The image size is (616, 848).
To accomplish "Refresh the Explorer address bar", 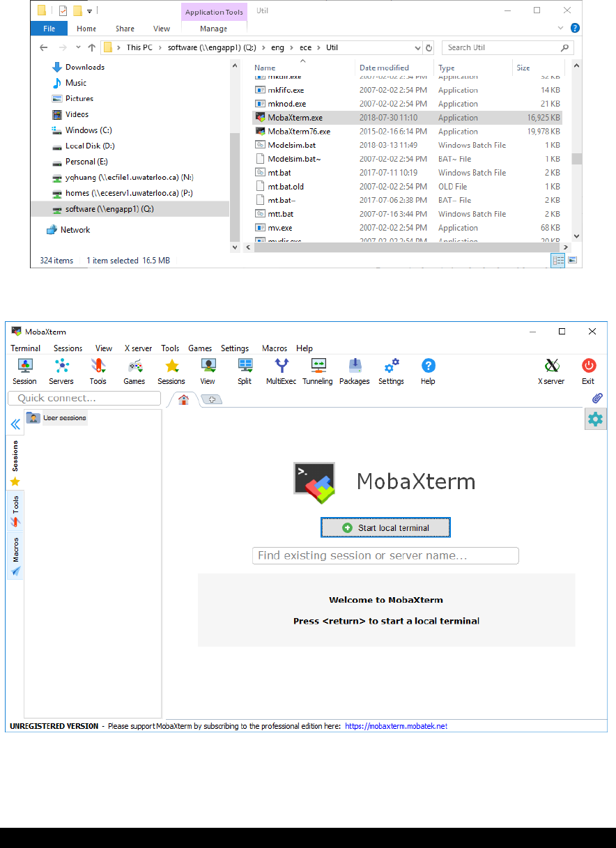I will (429, 48).
